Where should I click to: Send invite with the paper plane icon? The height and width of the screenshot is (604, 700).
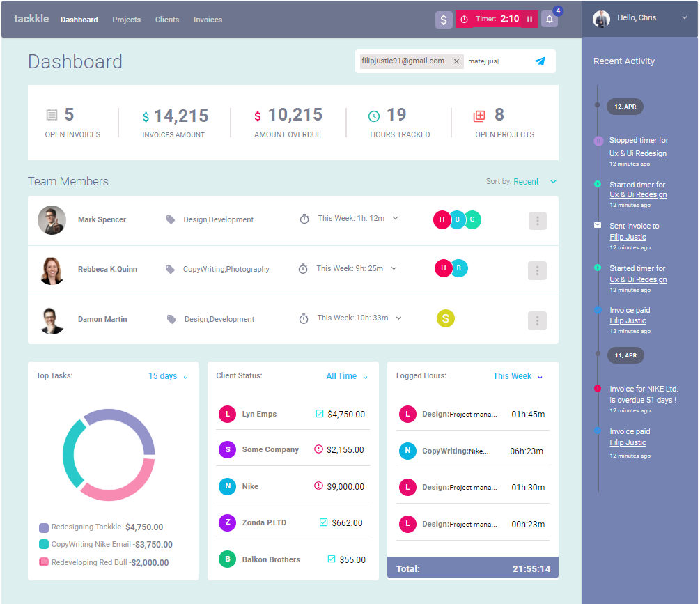pyautogui.click(x=540, y=61)
